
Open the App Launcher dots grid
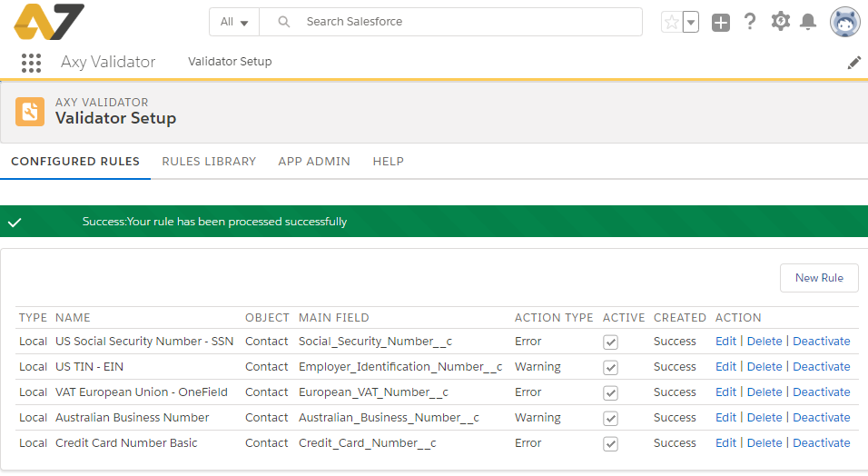point(31,63)
